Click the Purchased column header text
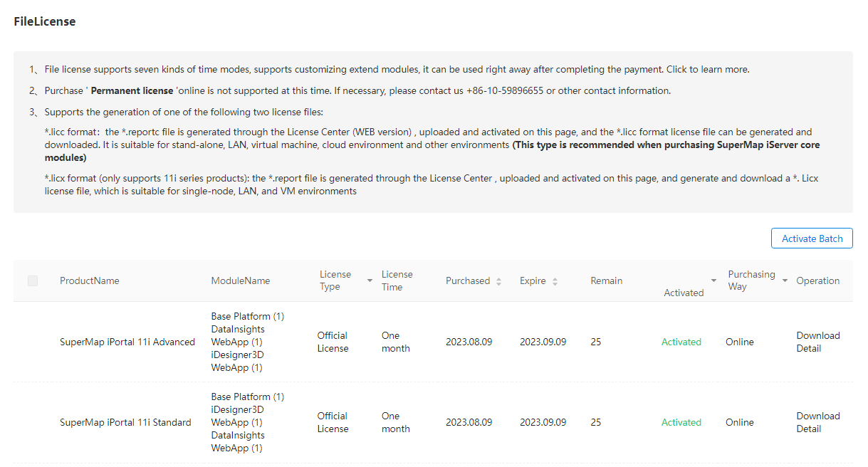This screenshot has height=467, width=868. click(x=467, y=280)
